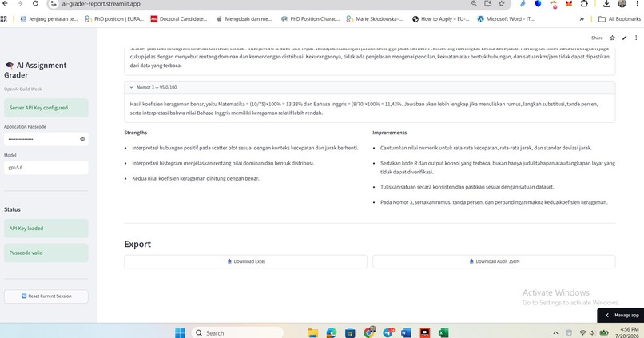Expand the Manage app panel
The width and height of the screenshot is (644, 338).
622,315
